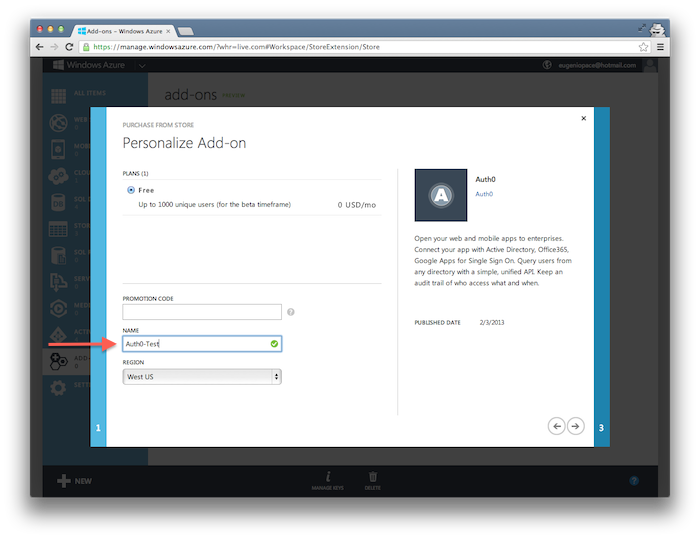Open Mobile Services icon in sidebar
The image size is (700, 539).
coord(58,150)
